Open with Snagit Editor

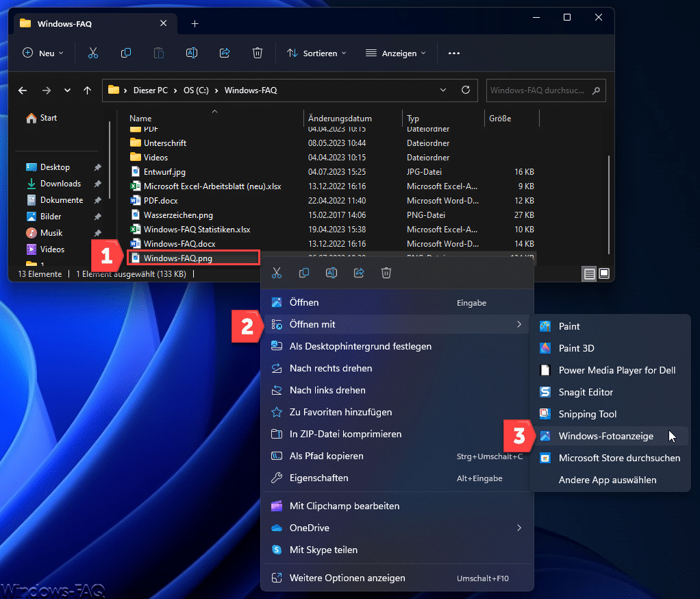(x=610, y=392)
